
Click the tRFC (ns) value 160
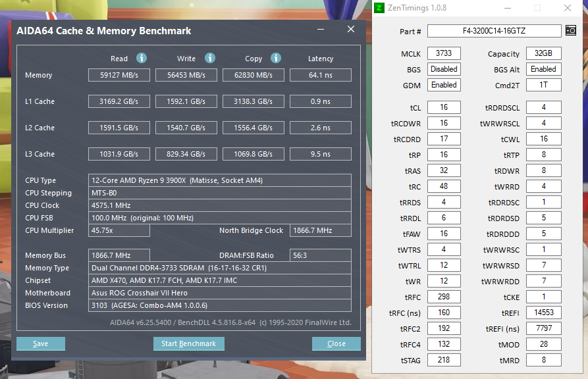[x=444, y=313]
